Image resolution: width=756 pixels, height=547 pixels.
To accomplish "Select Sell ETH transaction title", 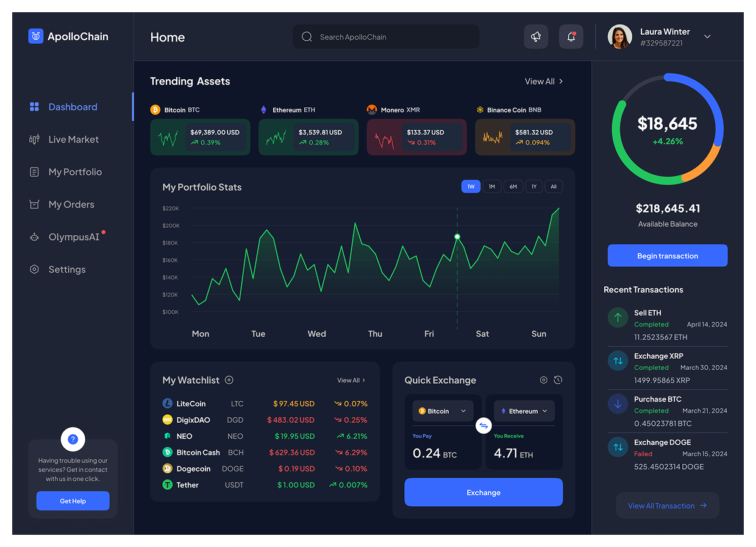I will [647, 312].
